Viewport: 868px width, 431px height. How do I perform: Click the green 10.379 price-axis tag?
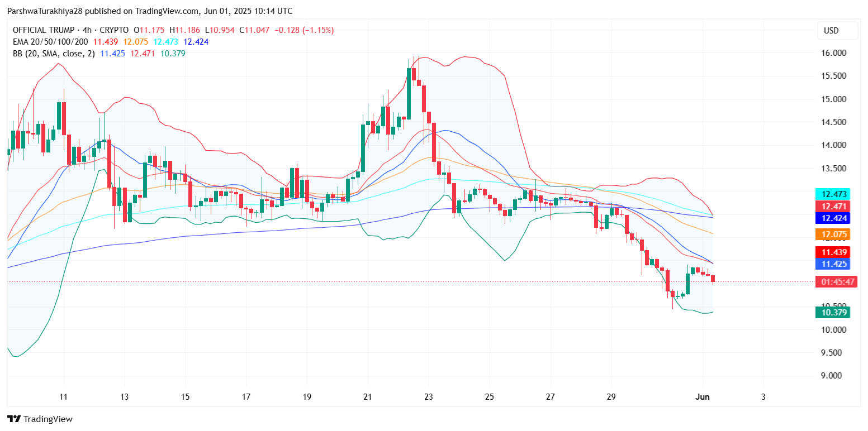coord(833,312)
